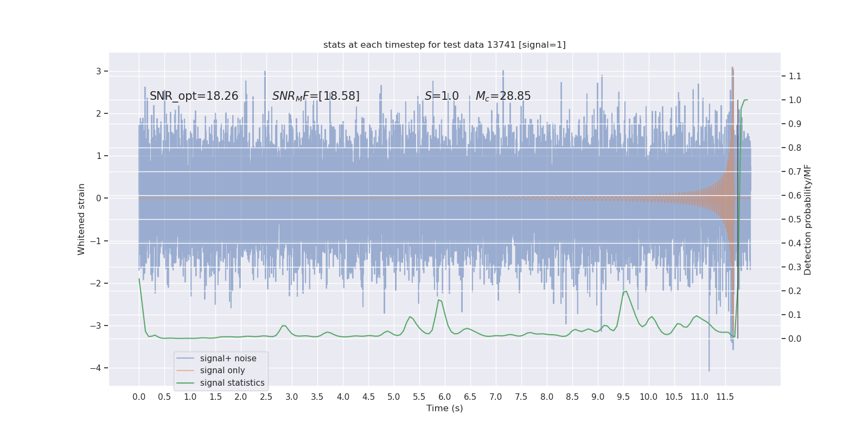Click the SNR_MF=[18.58] annotation text

316,96
